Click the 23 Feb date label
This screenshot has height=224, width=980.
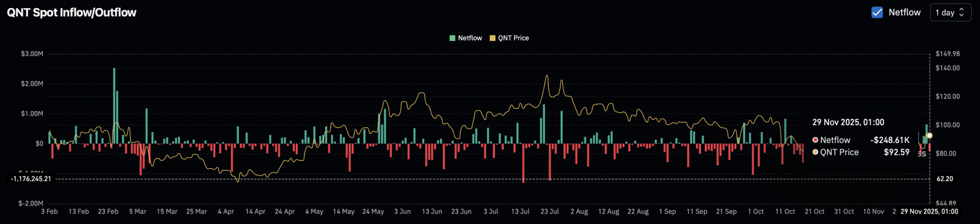(x=108, y=212)
